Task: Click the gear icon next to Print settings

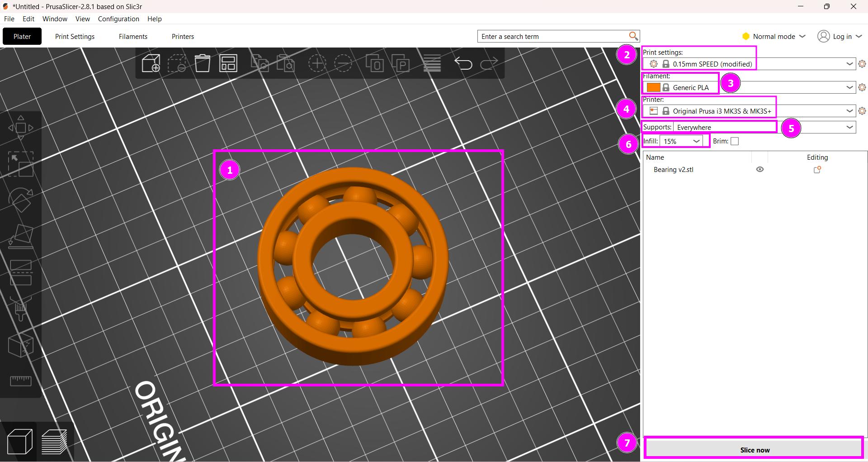Action: 862,64
